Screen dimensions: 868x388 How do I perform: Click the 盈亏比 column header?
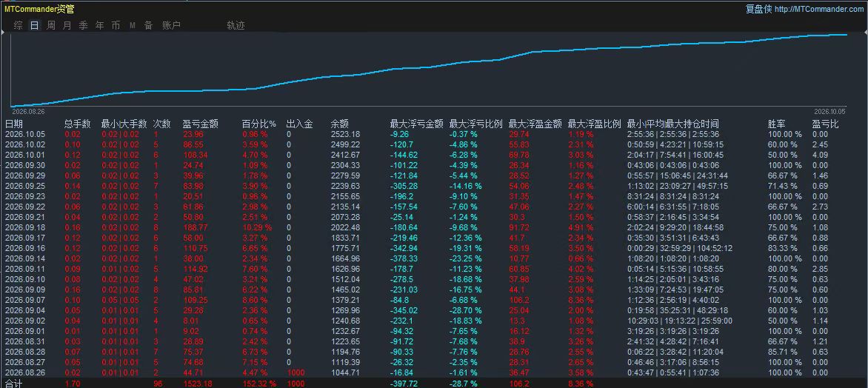825,124
